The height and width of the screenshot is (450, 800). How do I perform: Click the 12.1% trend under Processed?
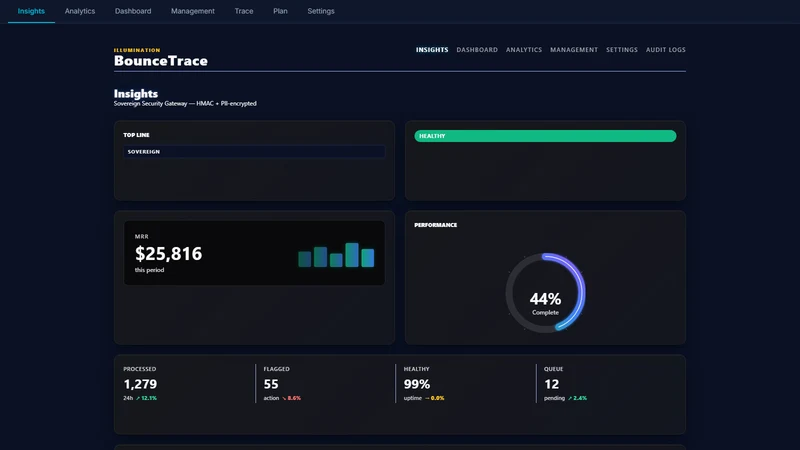[x=146, y=398]
